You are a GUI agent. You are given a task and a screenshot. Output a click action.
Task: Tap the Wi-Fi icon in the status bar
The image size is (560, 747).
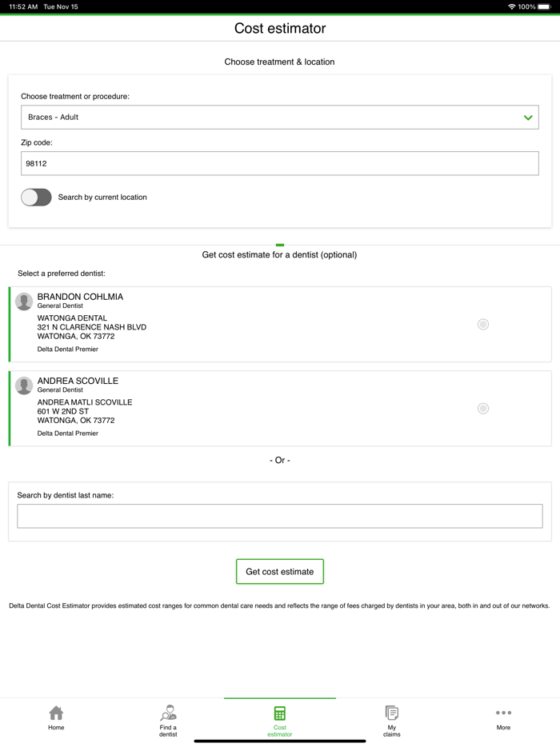coord(510,6)
